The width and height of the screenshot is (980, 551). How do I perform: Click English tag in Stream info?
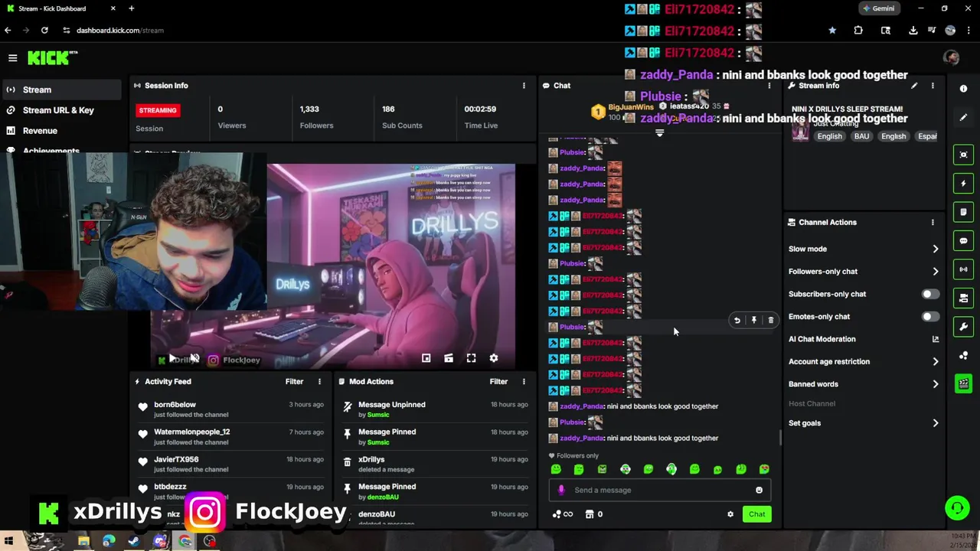829,136
